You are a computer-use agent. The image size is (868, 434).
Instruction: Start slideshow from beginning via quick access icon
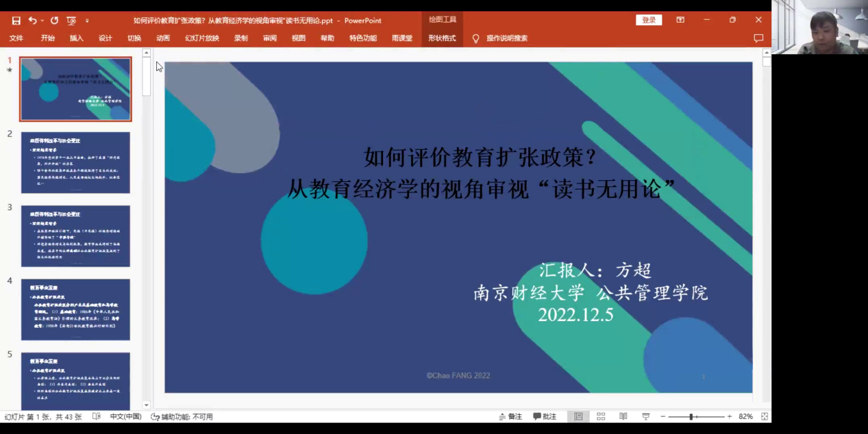click(71, 21)
